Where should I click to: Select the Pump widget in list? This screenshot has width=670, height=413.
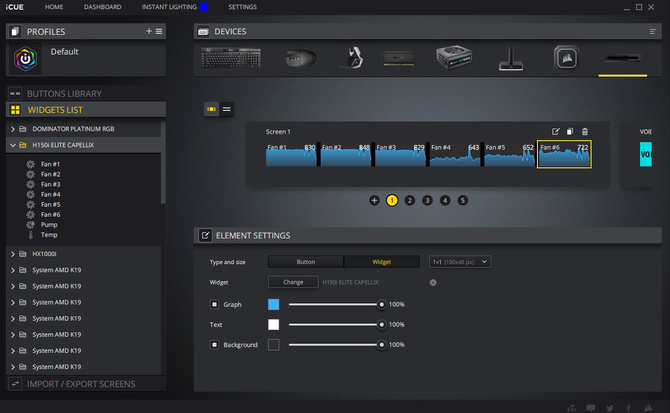tap(49, 225)
